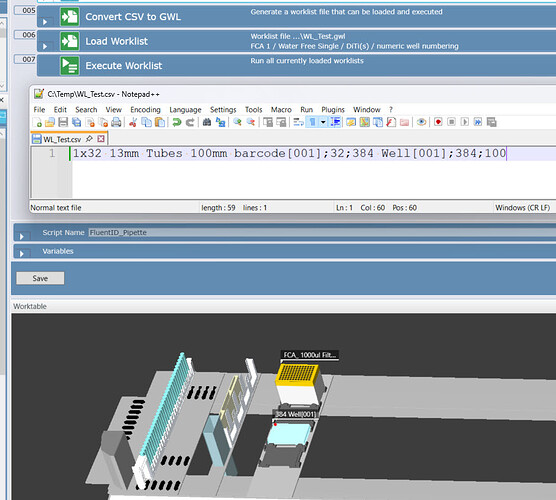The image size is (556, 500).
Task: Click the Script Name field FluentID_Pipette
Action: 322,233
